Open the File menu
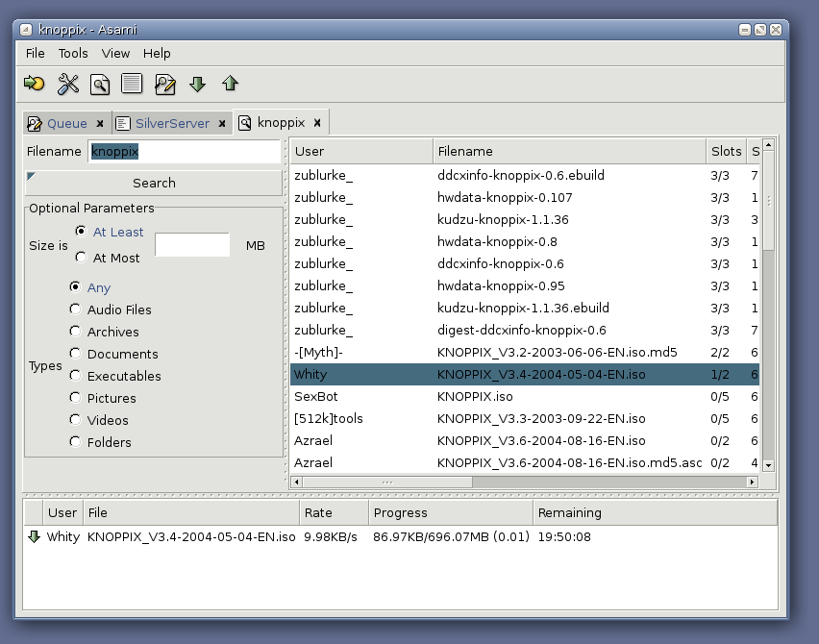 [35, 53]
